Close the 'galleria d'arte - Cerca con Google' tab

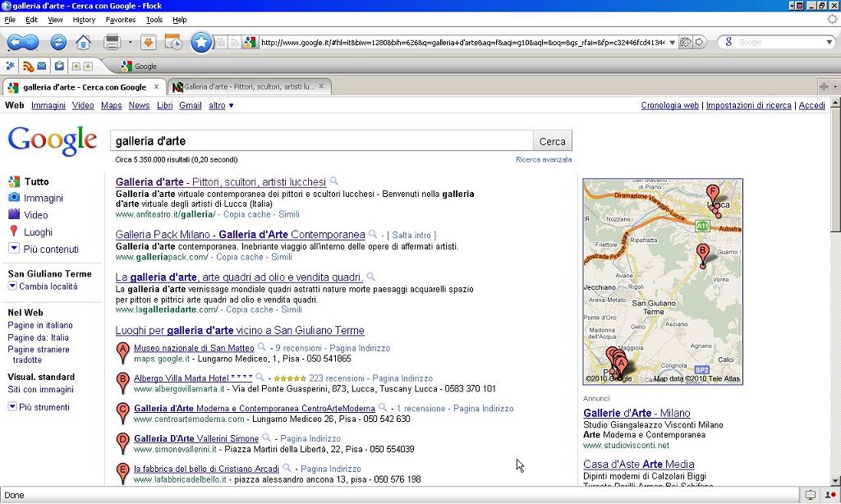coord(156,86)
